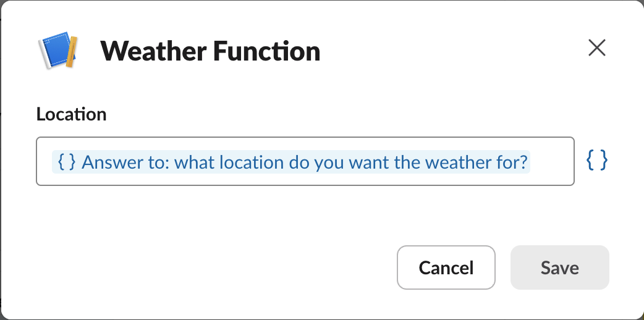The height and width of the screenshot is (320, 644).
Task: Focus the Location text box's empty right edge
Action: point(556,162)
